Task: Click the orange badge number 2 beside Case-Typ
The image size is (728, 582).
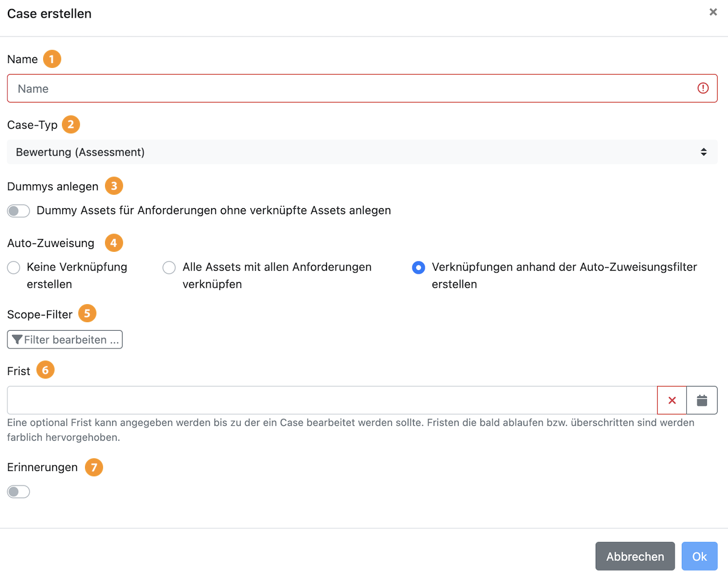Action: 71,125
